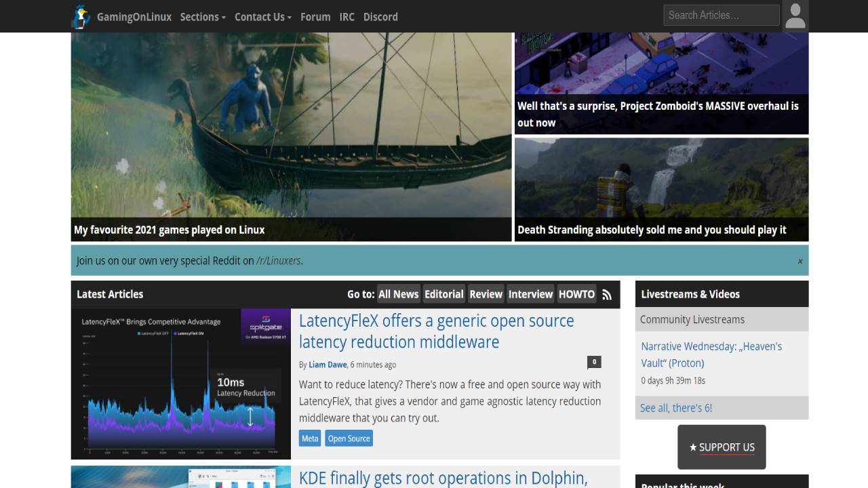Click the Community Livestreams header

(692, 319)
